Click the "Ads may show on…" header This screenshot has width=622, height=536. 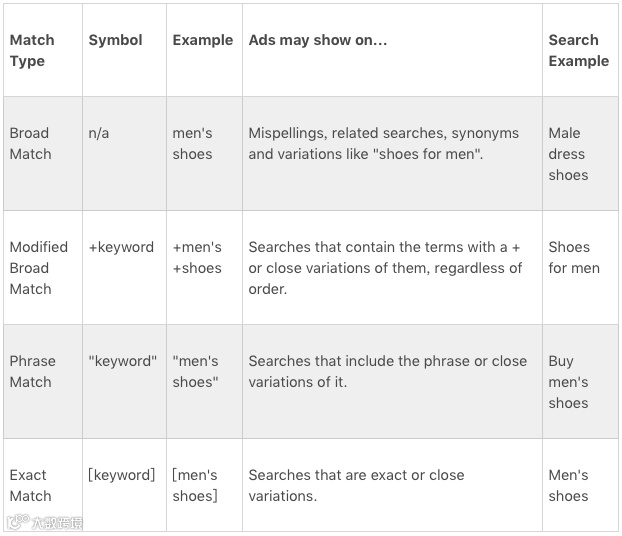click(x=318, y=41)
